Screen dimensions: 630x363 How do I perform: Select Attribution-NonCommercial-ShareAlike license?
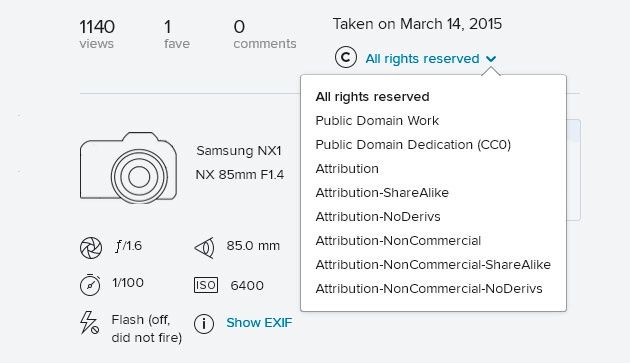point(433,265)
